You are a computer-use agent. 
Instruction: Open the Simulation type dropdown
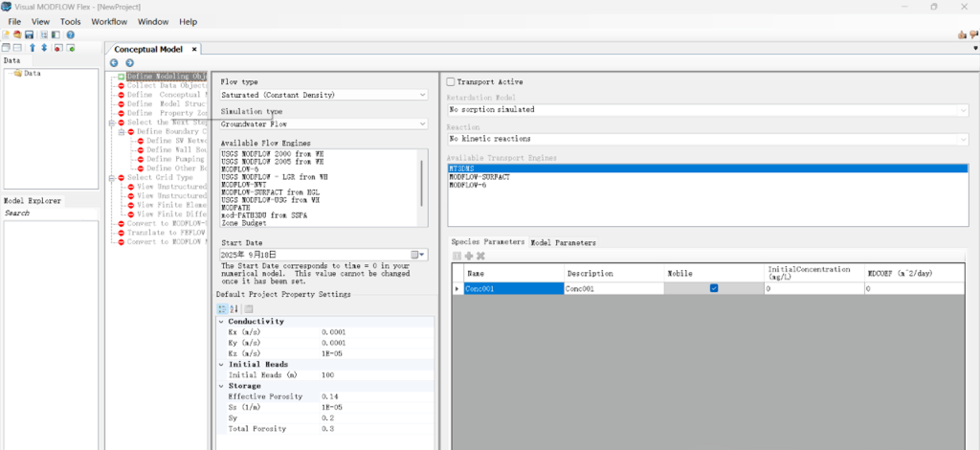pyautogui.click(x=422, y=124)
